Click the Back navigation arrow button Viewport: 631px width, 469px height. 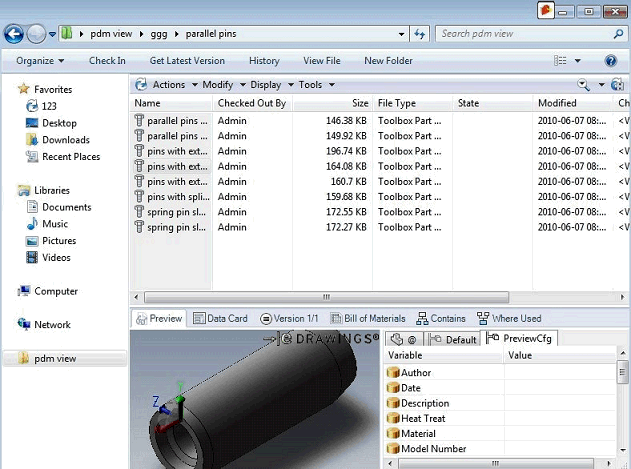pyautogui.click(x=14, y=34)
